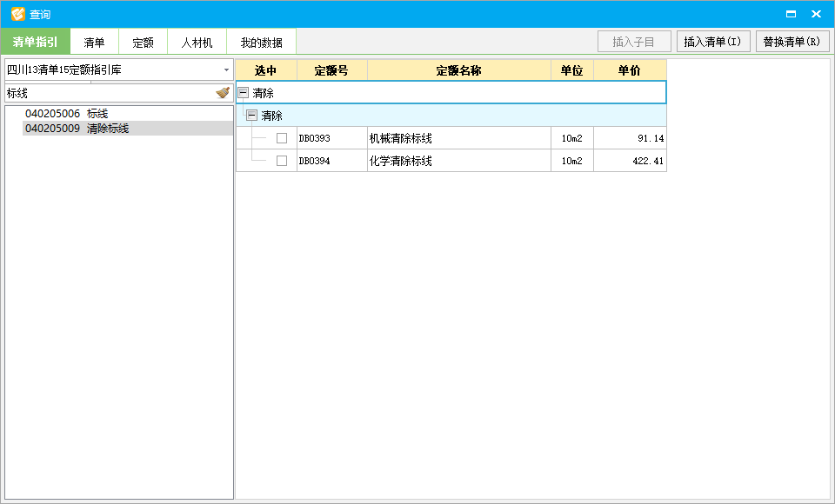This screenshot has height=504, width=835.
Task: Tick the checkbox for DB0394
Action: [x=282, y=161]
